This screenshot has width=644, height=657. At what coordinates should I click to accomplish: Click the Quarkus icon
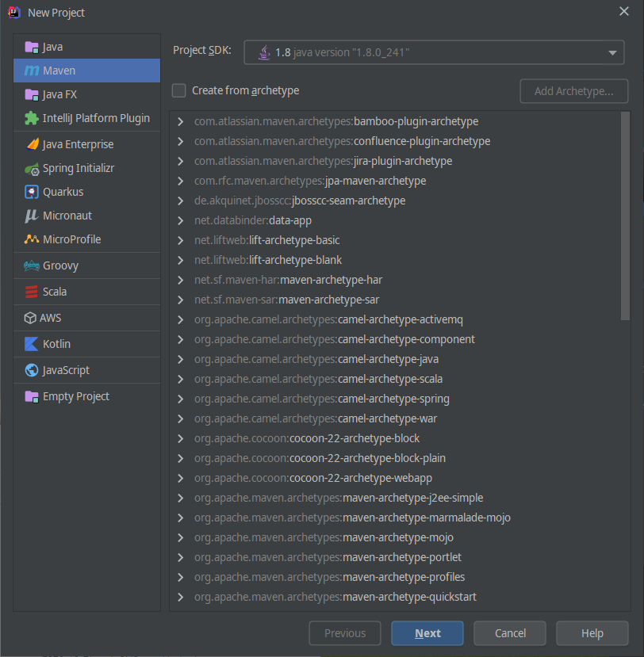(x=32, y=192)
